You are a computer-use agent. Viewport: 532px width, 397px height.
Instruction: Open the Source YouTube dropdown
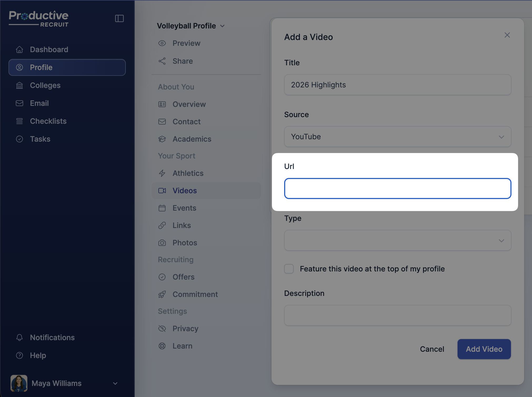(x=397, y=137)
